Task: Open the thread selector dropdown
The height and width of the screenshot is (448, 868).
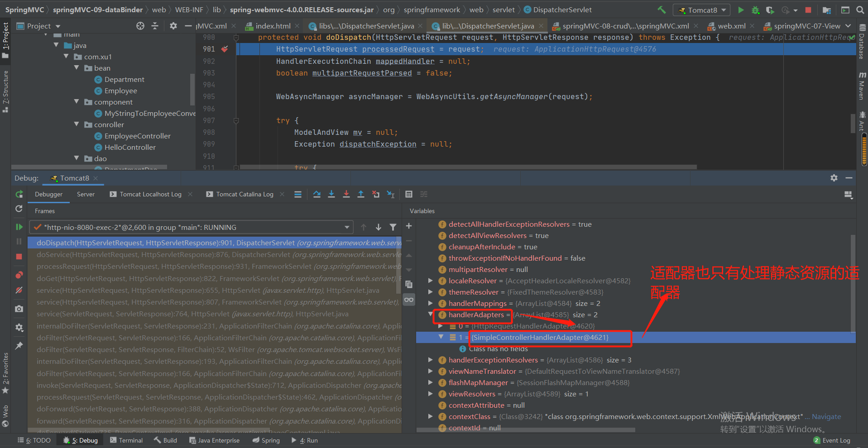Action: 191,227
